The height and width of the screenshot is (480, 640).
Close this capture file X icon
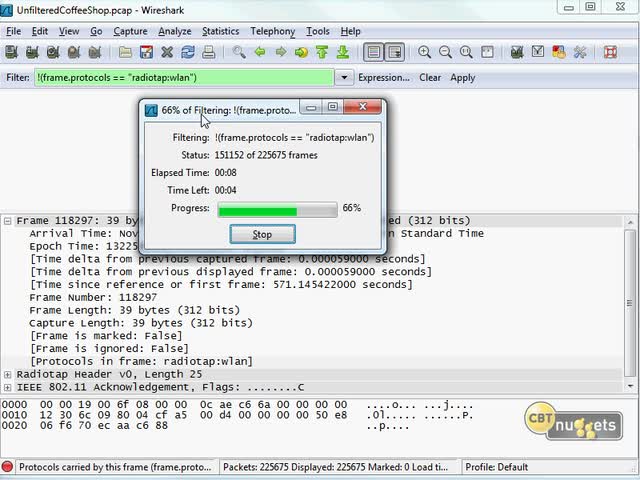coord(167,52)
